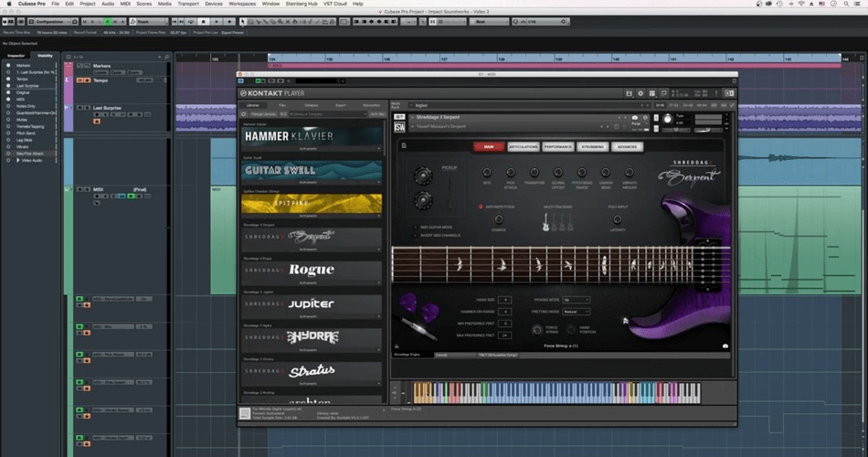
Task: Click the camera snapshot icon in instrument header
Action: (635, 118)
